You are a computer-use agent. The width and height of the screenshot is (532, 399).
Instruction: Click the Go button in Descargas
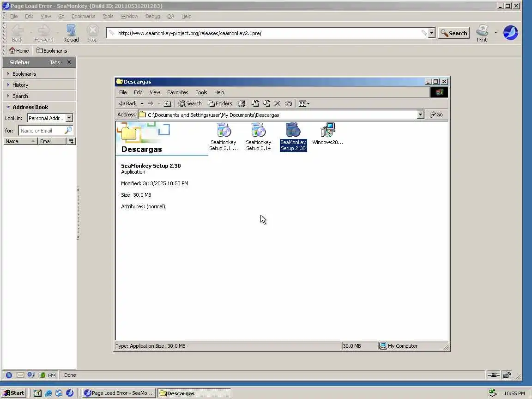[436, 115]
